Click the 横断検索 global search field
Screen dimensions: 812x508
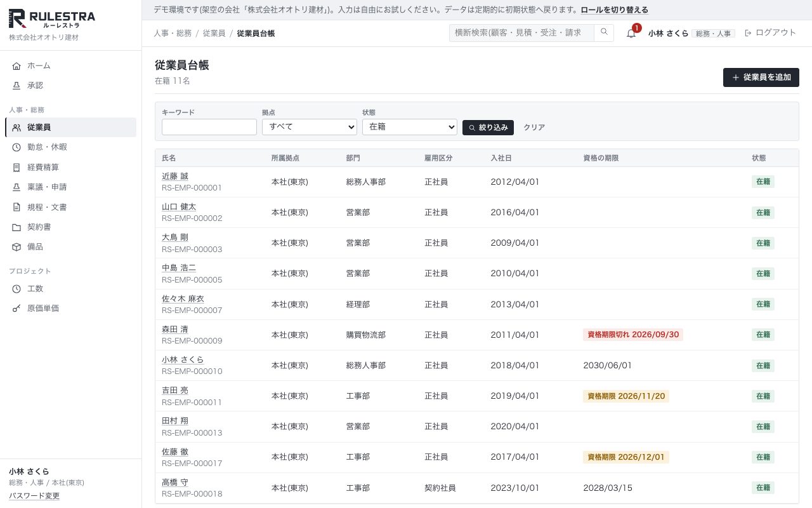point(521,32)
